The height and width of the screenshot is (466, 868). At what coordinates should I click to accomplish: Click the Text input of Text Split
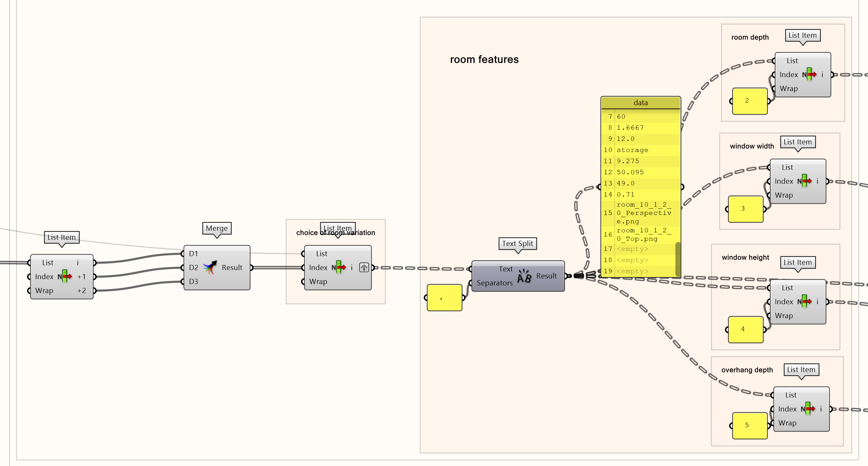(505, 269)
